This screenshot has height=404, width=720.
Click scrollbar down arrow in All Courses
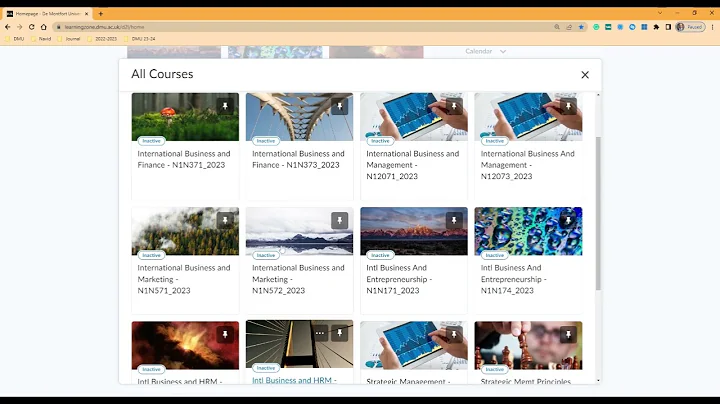coord(598,381)
